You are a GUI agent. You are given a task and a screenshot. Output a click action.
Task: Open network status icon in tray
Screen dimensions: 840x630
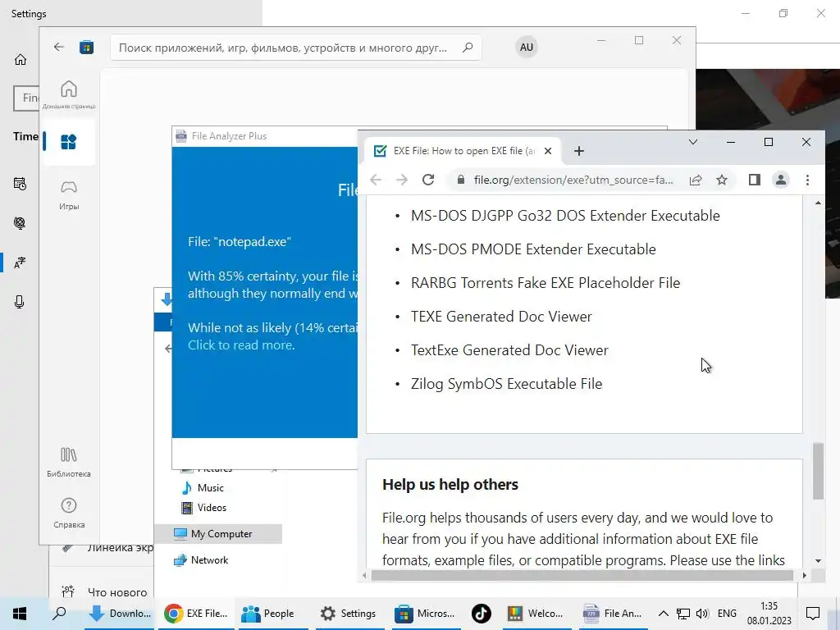coord(683,614)
